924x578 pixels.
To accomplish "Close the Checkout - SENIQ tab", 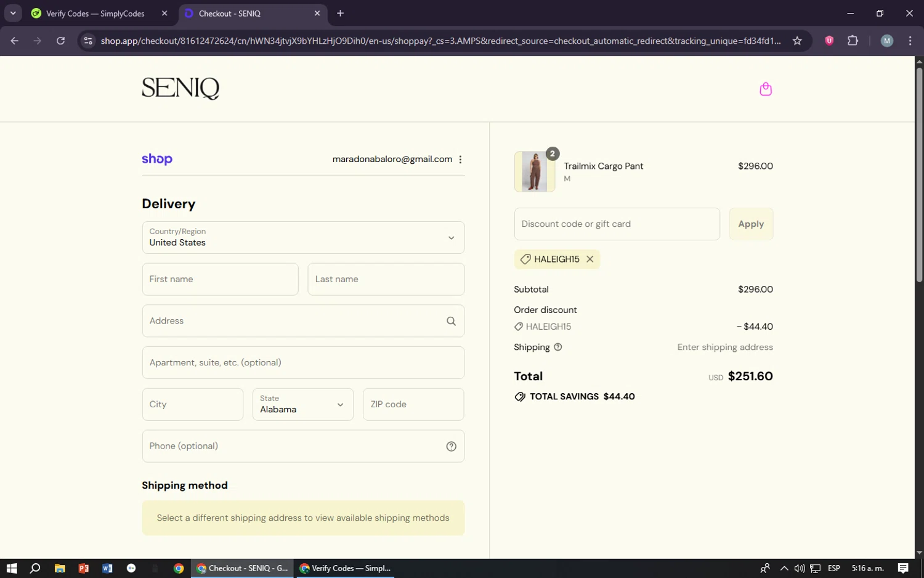I will pos(317,13).
